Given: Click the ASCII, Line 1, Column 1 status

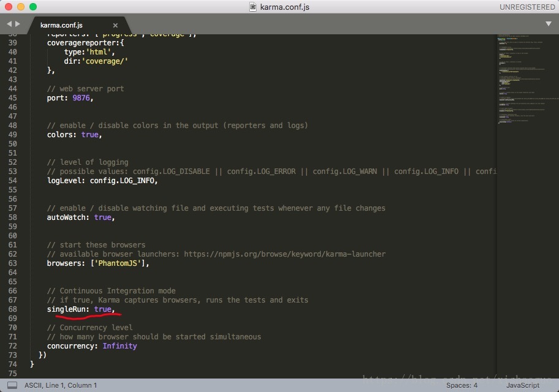Looking at the screenshot, I should click(61, 385).
